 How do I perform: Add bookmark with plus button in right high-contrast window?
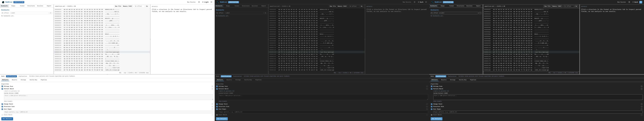click(480, 13)
